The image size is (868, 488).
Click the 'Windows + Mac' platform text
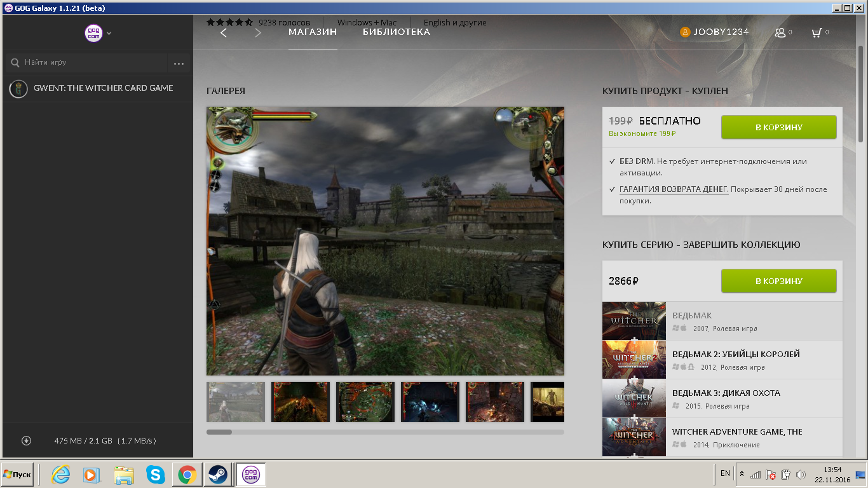point(367,22)
